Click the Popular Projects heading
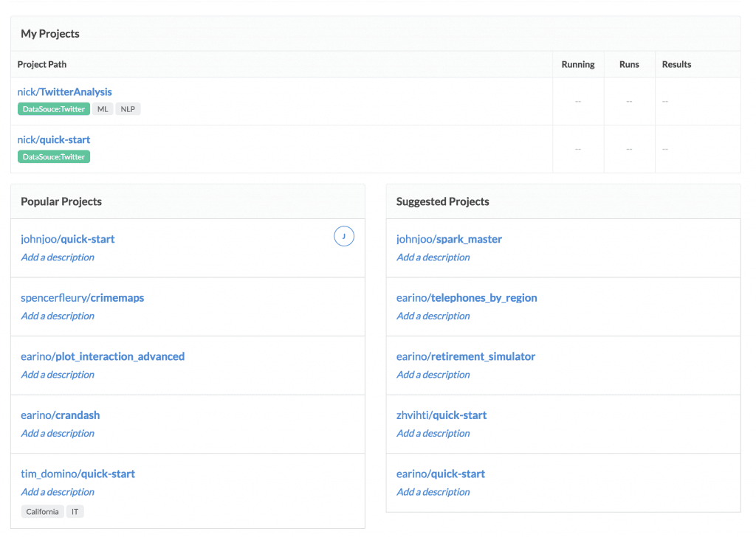 (61, 202)
